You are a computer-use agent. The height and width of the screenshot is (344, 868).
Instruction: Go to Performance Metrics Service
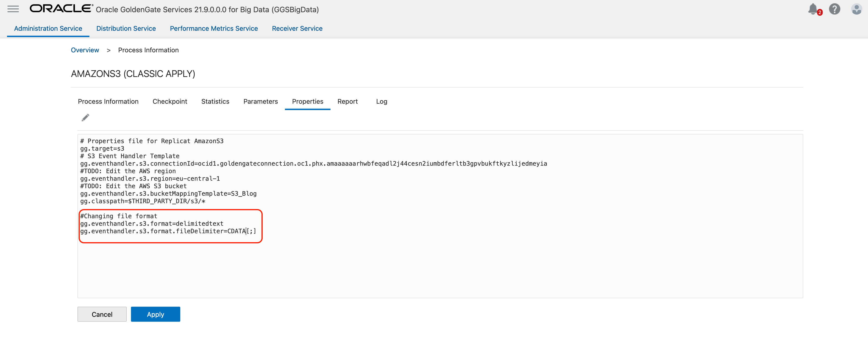(x=214, y=29)
